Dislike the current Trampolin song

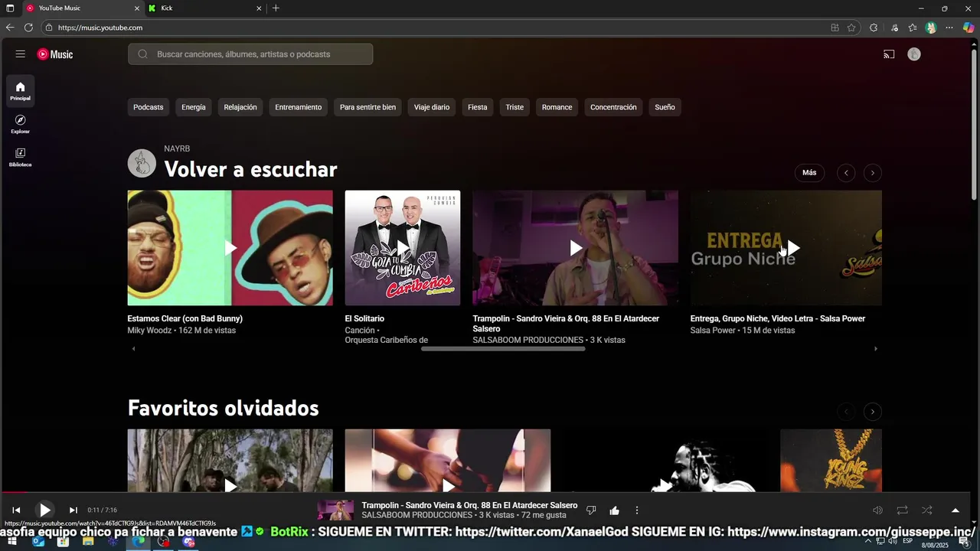pyautogui.click(x=591, y=510)
